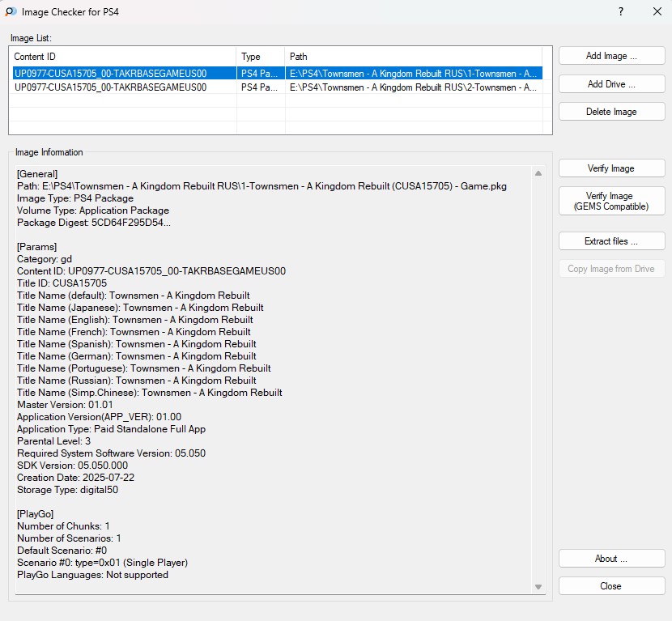Click the SDK Version: 05.050.000 line
Image resolution: width=672 pixels, height=621 pixels.
(72, 466)
